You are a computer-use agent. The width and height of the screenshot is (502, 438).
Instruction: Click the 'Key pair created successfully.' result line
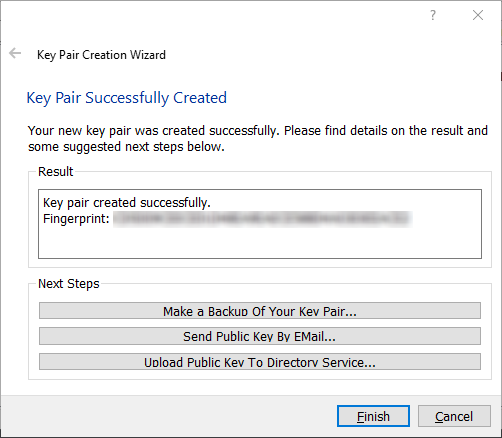click(x=127, y=203)
